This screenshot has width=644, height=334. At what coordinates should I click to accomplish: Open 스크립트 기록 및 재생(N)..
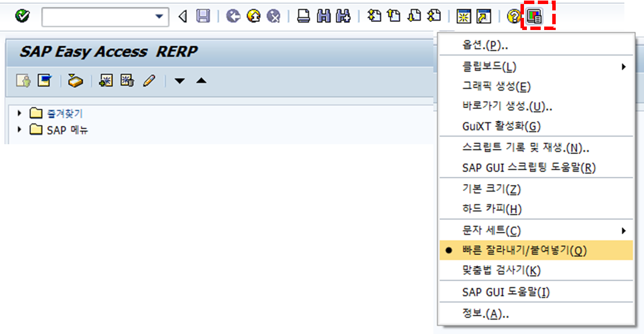[x=537, y=148]
